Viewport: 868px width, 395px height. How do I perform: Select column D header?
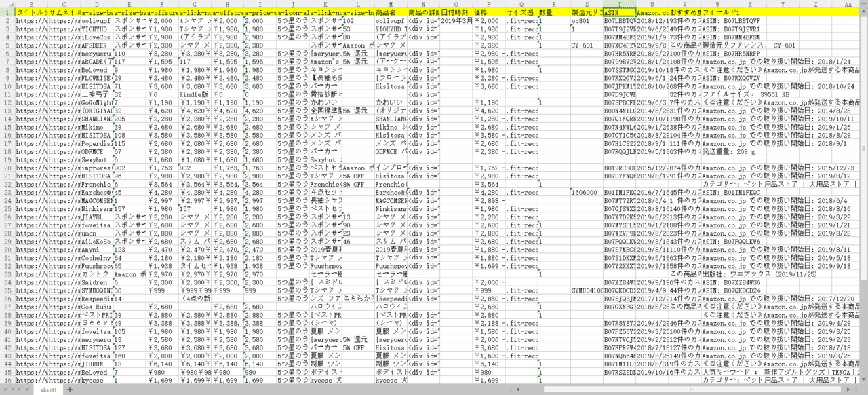(96, 4)
